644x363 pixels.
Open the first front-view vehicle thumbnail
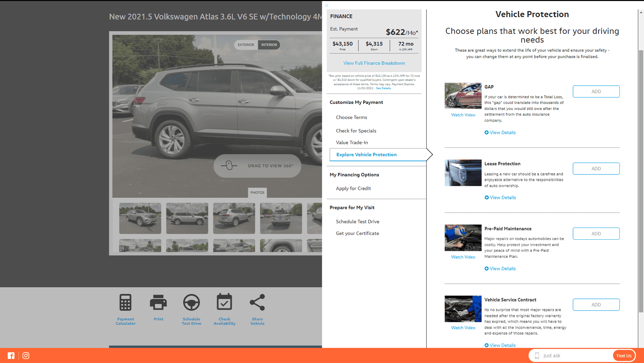point(140,218)
